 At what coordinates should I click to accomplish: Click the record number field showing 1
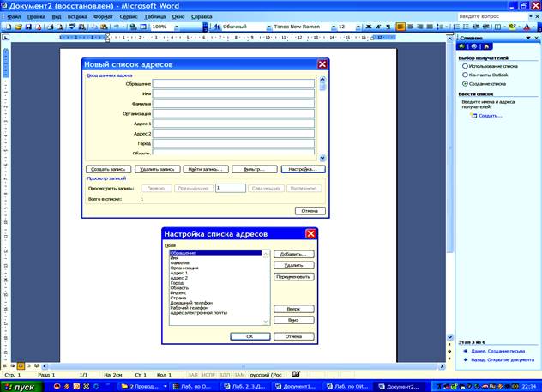(231, 188)
